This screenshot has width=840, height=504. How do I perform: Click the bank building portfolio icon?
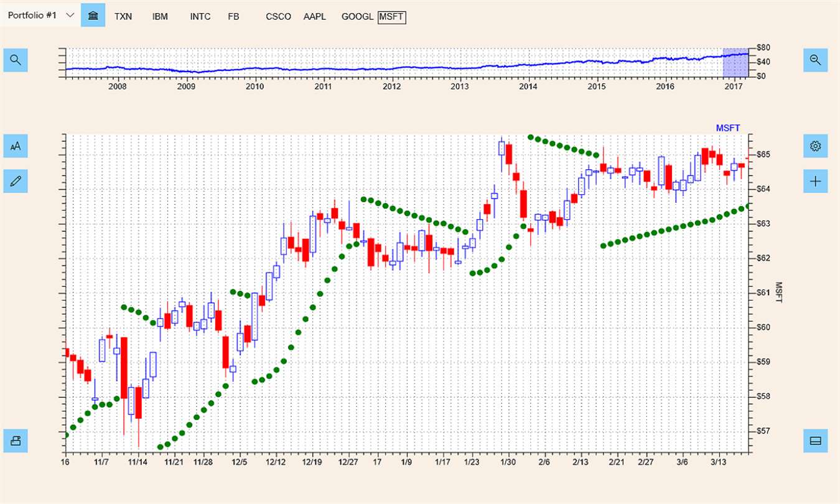click(x=93, y=15)
